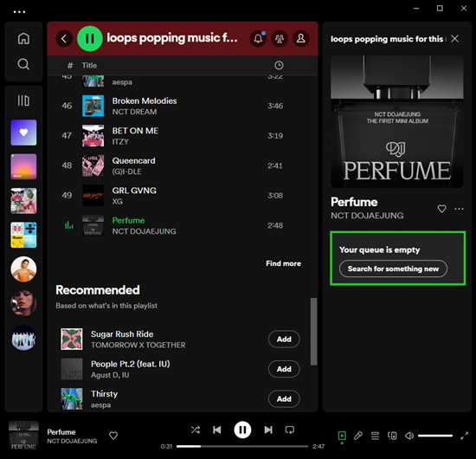Open the Sugar Rush Ride album art
The image size is (476, 459).
[72, 339]
